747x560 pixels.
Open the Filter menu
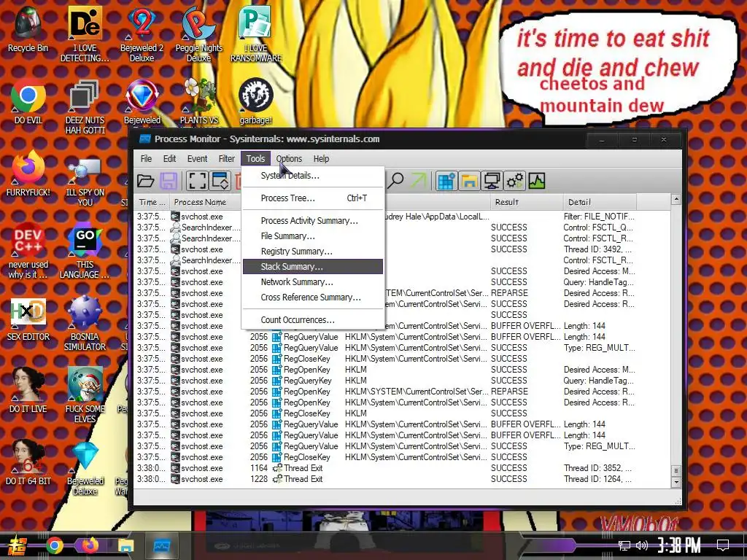pyautogui.click(x=227, y=158)
